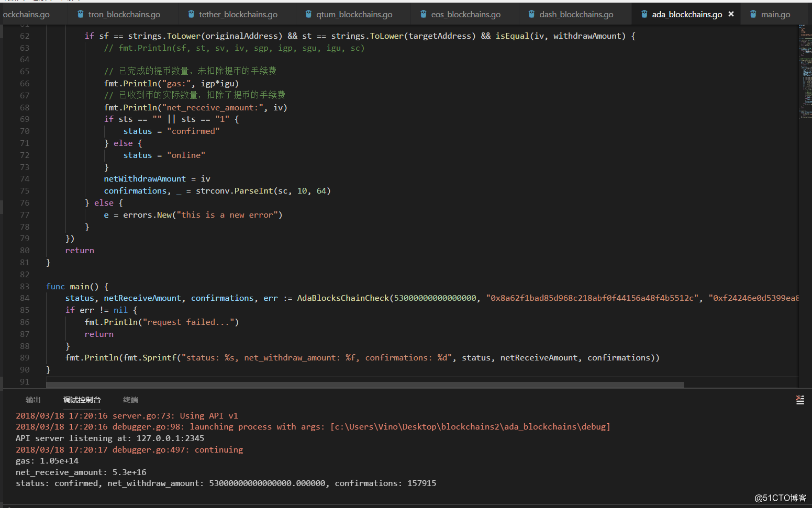Image resolution: width=812 pixels, height=508 pixels.
Task: Click "API server listening at: 127.0.0.1:2345"
Action: [110, 438]
